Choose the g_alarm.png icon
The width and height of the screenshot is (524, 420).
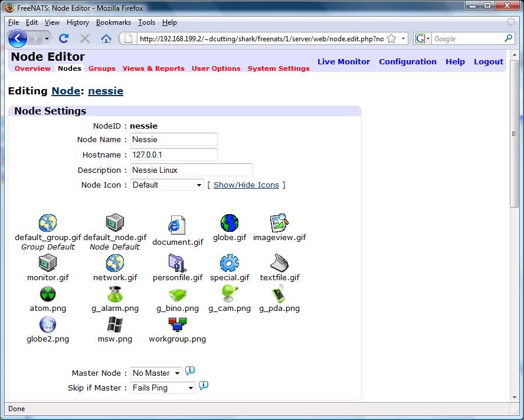(x=115, y=294)
